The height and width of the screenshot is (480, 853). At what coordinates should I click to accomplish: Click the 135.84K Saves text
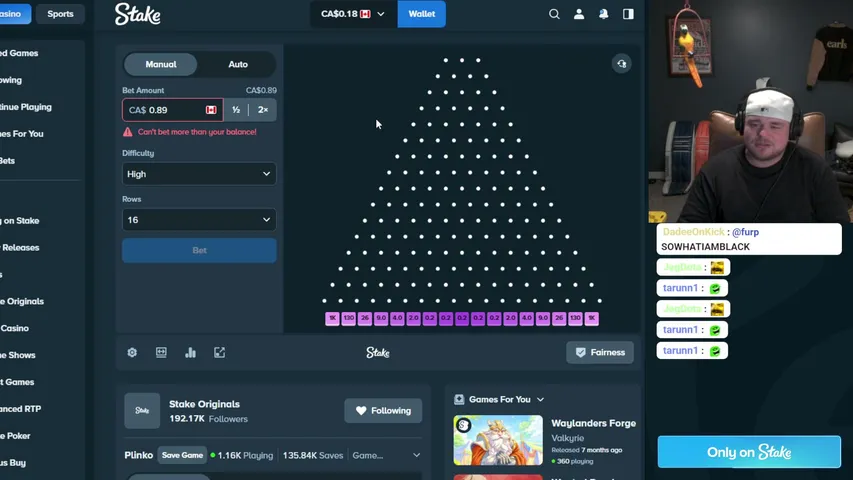(x=313, y=456)
